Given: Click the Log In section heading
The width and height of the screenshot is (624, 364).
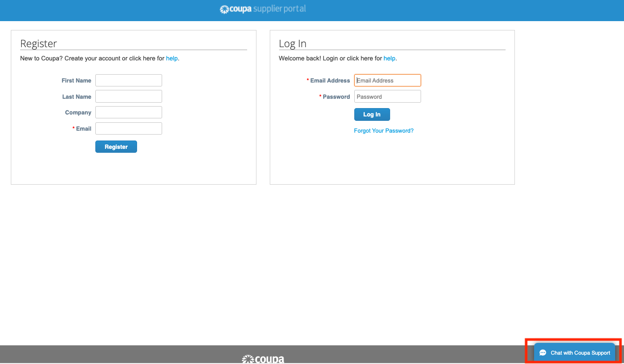Looking at the screenshot, I should (292, 43).
